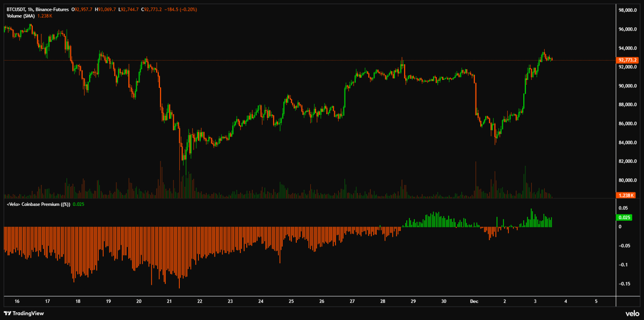Viewport: 644px width, 320px height.
Task: Click the 82,000.0 price axis label
Action: point(628,161)
